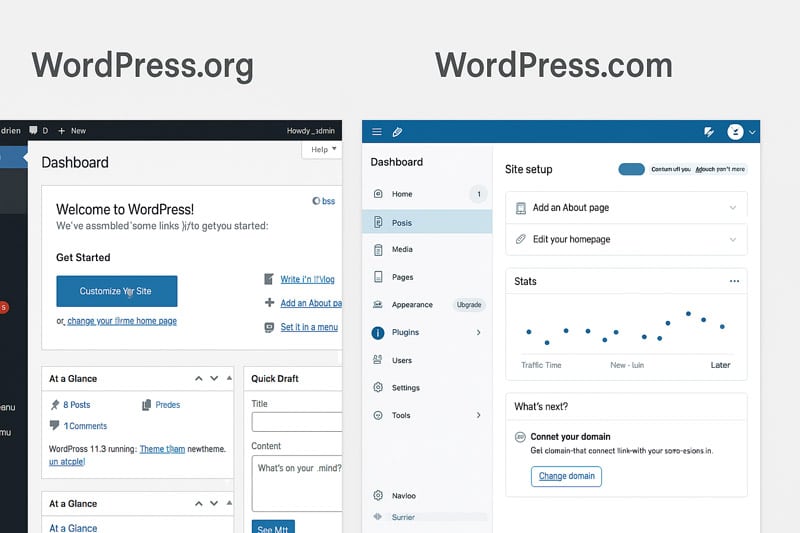Click the Settings gear icon in sidebar
800x533 pixels.
[378, 387]
